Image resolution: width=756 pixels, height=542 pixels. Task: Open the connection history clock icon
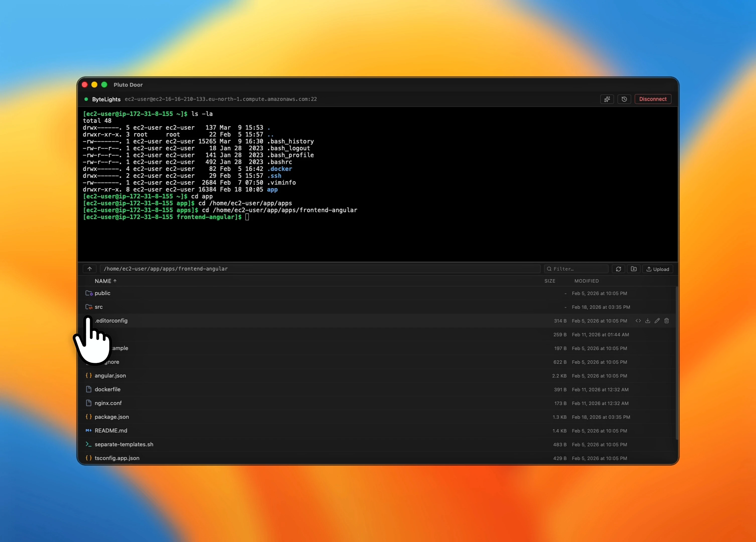(x=624, y=99)
